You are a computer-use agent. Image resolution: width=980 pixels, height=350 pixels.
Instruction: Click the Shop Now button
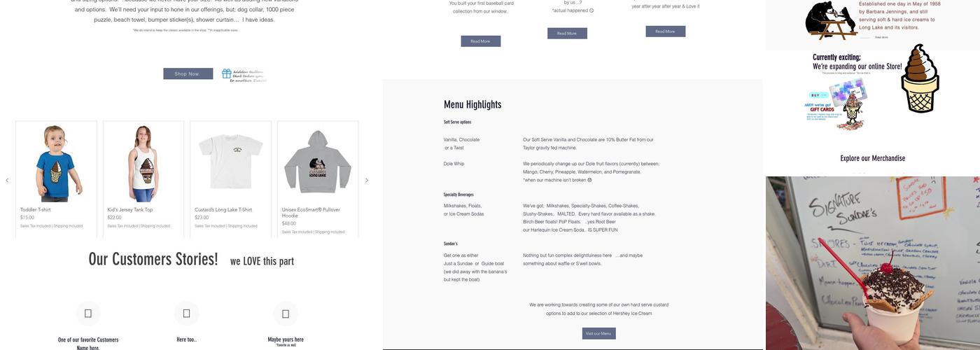click(x=188, y=73)
